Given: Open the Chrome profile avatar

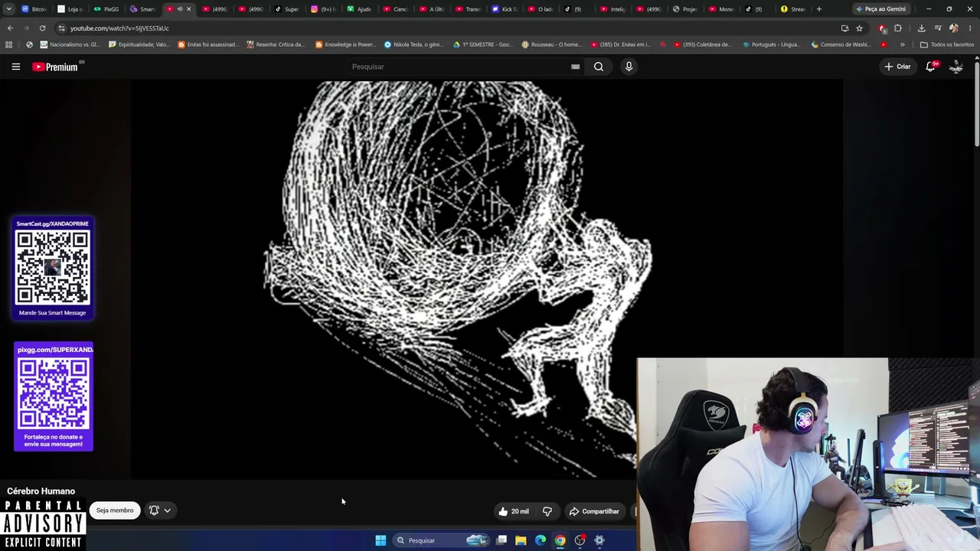Looking at the screenshot, I should coord(954,28).
